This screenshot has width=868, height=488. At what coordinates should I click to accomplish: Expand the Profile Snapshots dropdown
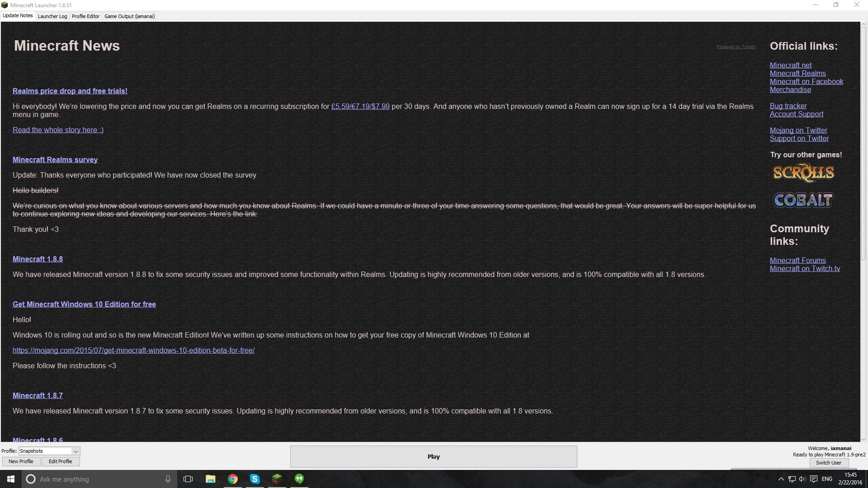coord(76,451)
